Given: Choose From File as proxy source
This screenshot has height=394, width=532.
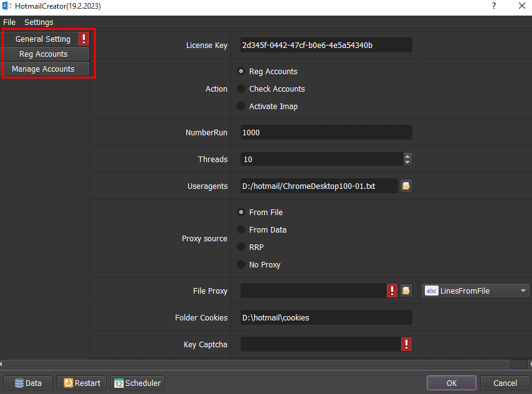Looking at the screenshot, I should pos(241,213).
